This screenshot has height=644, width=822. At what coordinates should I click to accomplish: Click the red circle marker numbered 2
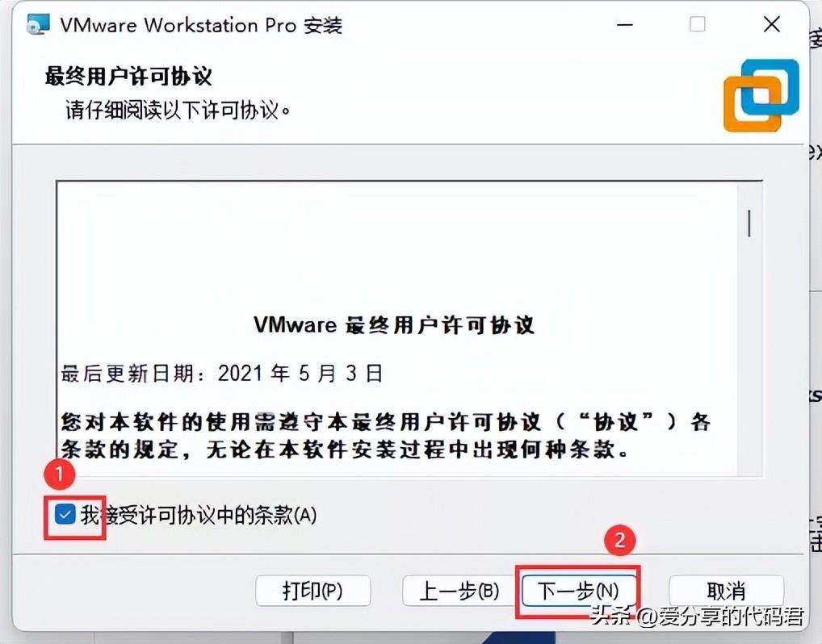pos(619,540)
